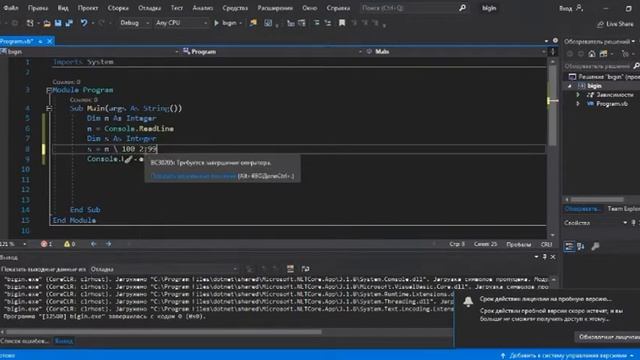The height and width of the screenshot is (360, 640).
Task: Collapse the Sub Main code block
Action: [x=49, y=109]
